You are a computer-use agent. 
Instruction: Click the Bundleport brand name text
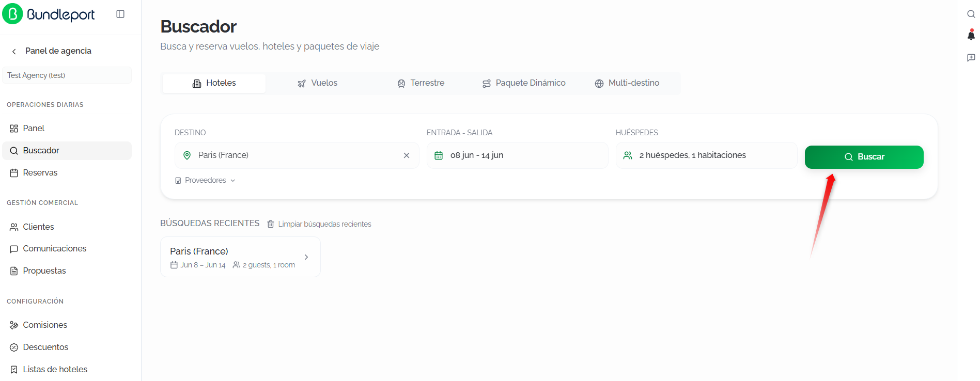tap(61, 14)
